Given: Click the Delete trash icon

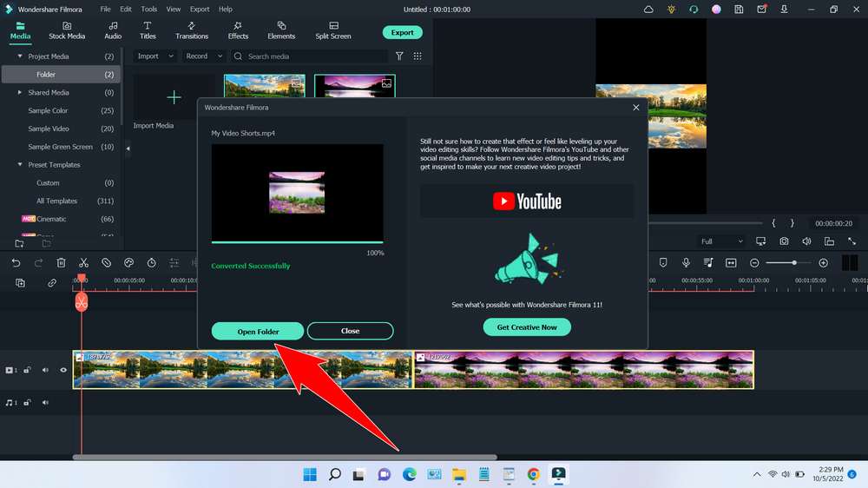Looking at the screenshot, I should 61,263.
